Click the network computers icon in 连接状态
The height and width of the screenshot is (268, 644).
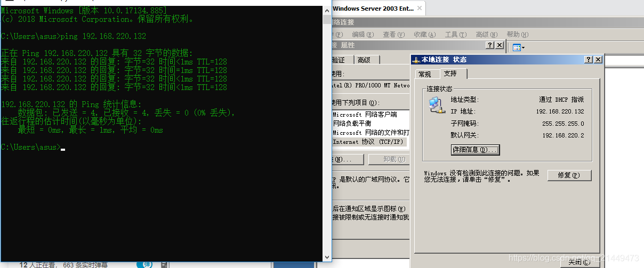436,105
